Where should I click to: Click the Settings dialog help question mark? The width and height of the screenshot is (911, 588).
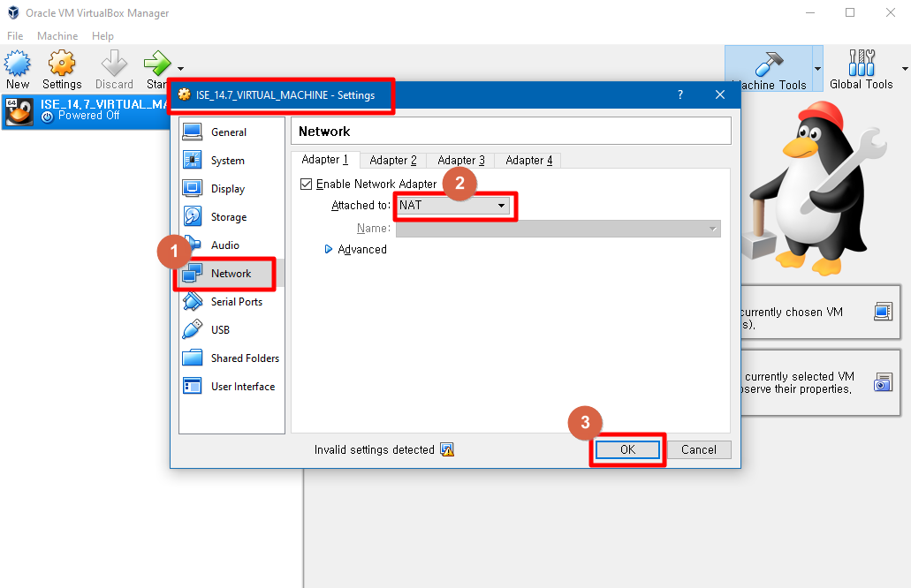(680, 94)
